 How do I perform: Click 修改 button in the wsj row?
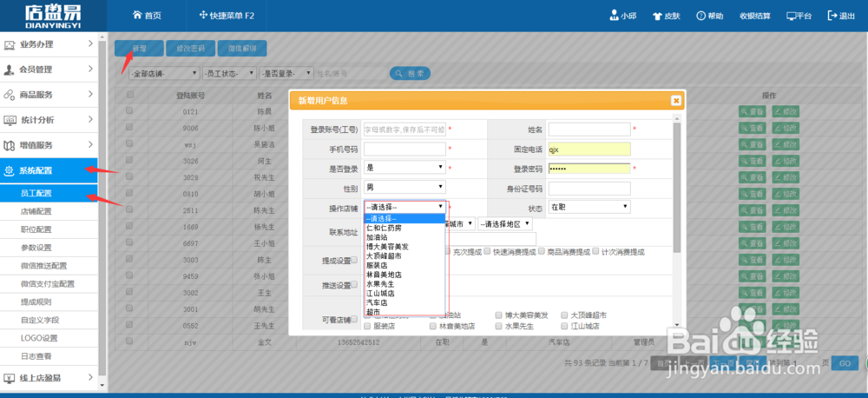point(786,144)
